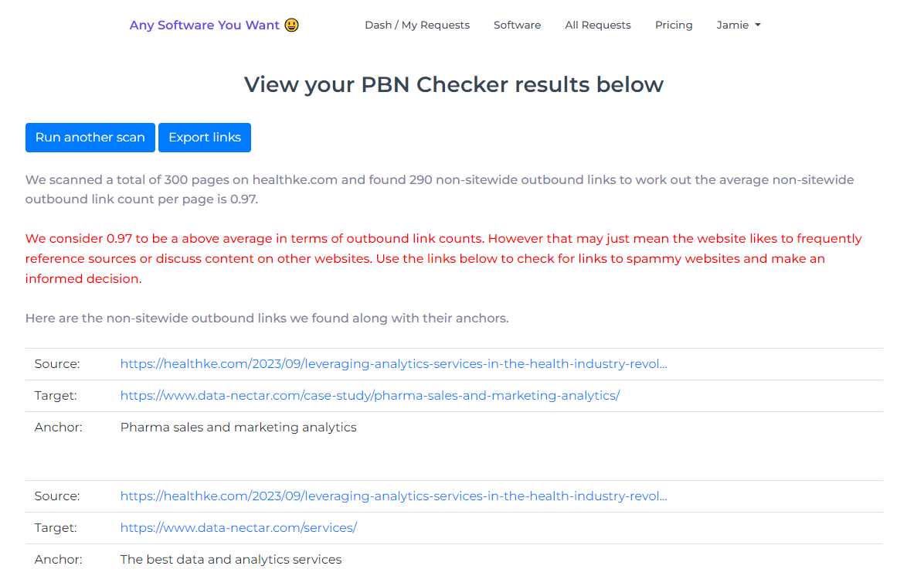The height and width of the screenshot is (576, 924).
Task: Open the Jamie account dropdown
Action: pyautogui.click(x=739, y=25)
